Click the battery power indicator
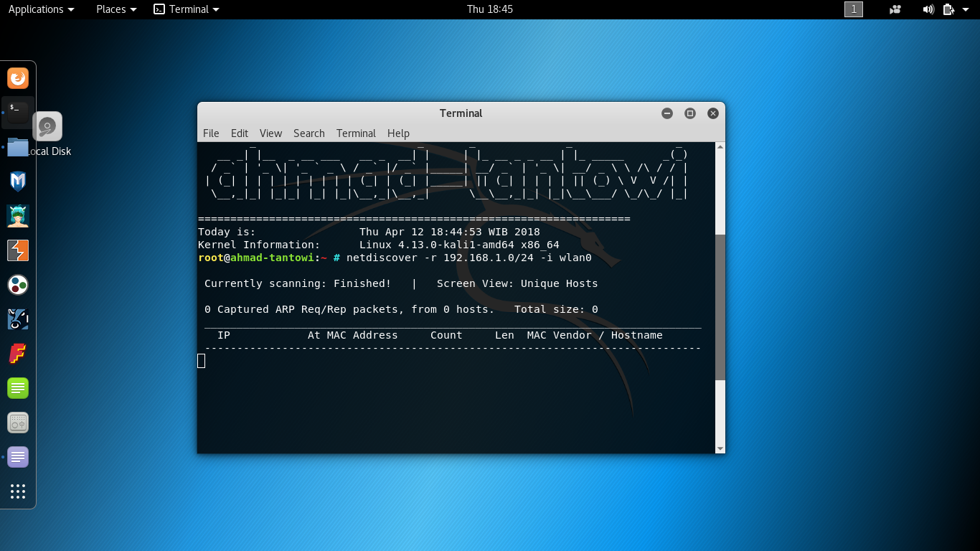980x551 pixels. click(x=948, y=9)
